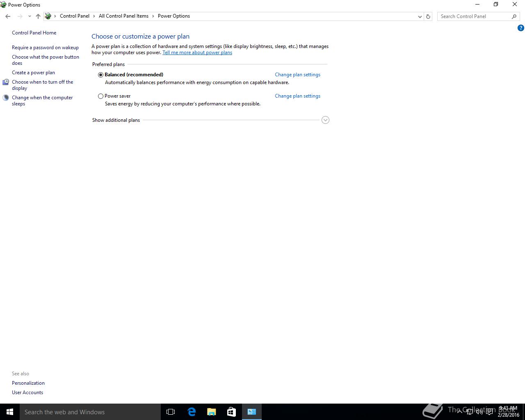The width and height of the screenshot is (525, 420).
Task: Open User Accounts under See also
Action: tap(27, 393)
